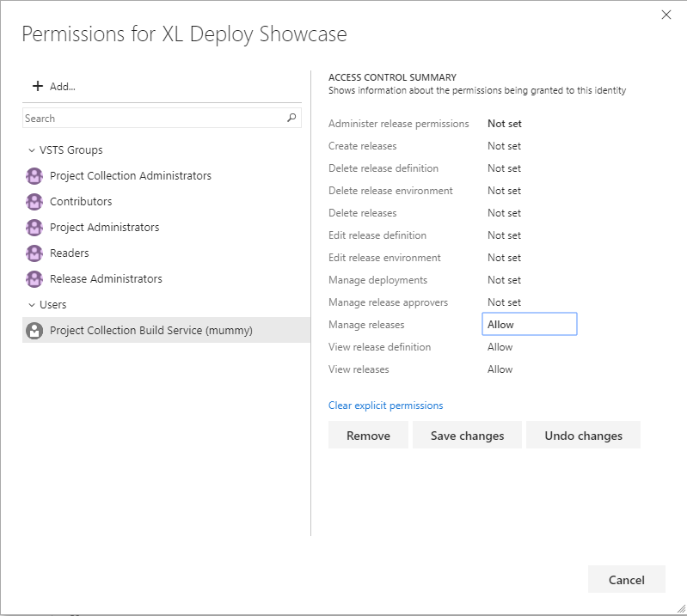Click the Release Administrators group avatar

pos(34,279)
